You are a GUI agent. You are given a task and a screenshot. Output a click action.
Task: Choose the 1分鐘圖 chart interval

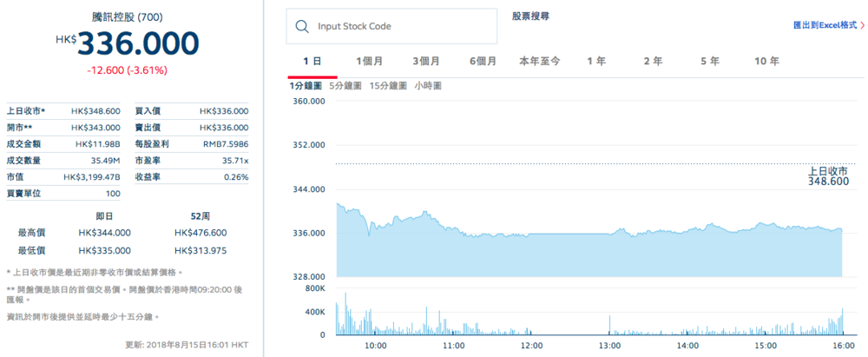pyautogui.click(x=305, y=86)
